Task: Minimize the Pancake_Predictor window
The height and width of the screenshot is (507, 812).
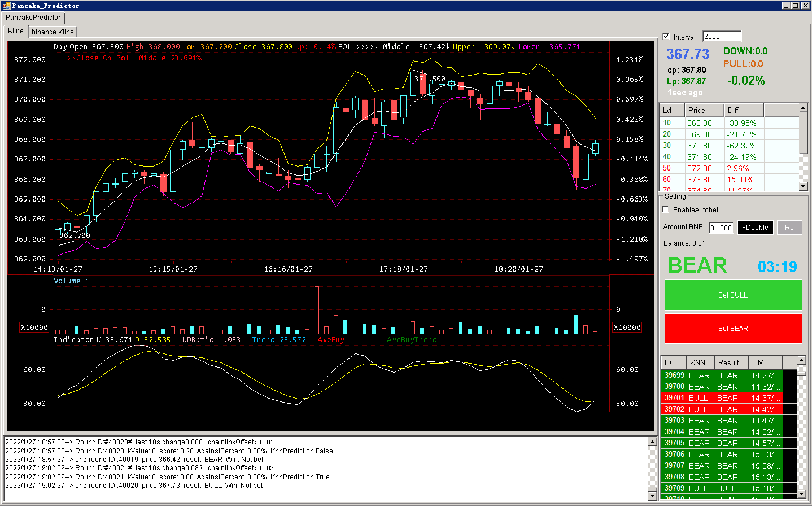Action: [787, 6]
